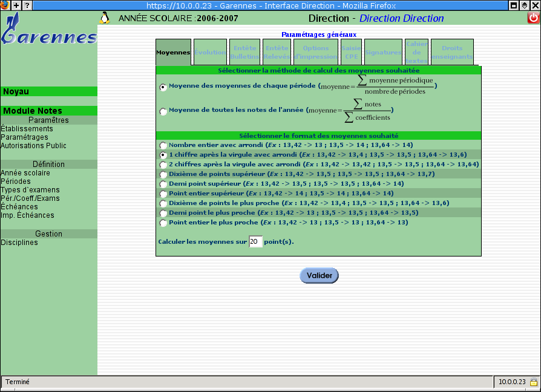
Task: Click the Tux penguin icon
Action: 105,18
